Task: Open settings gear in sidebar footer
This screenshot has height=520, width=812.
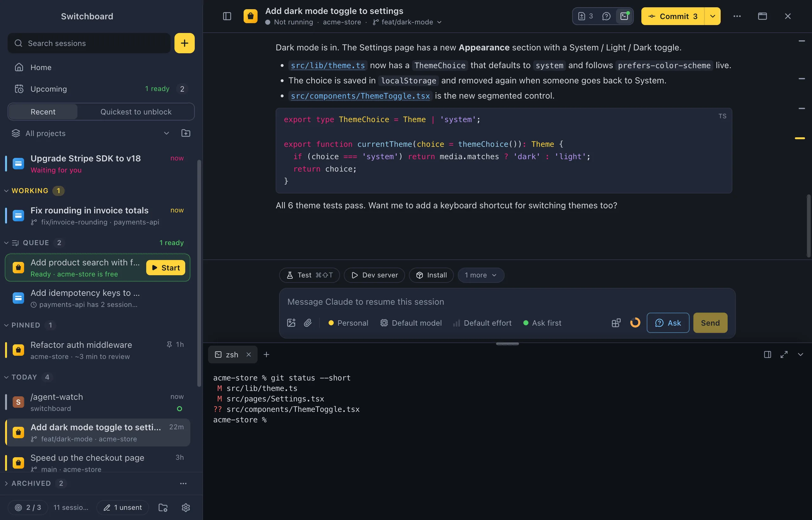Action: [186, 508]
